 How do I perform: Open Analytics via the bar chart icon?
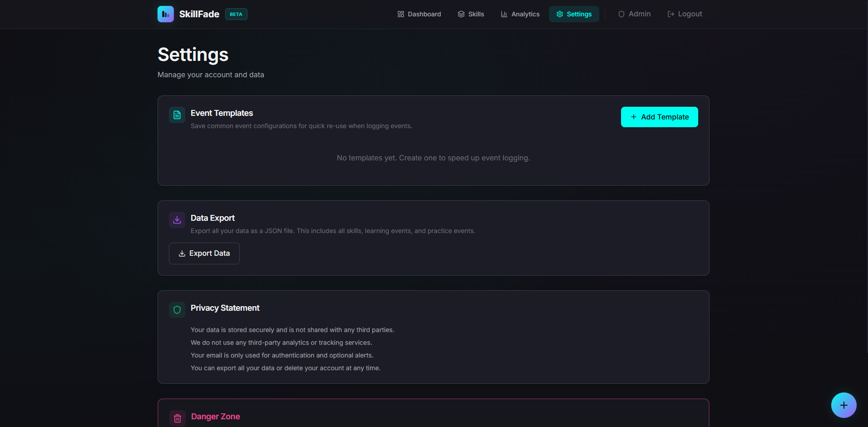tap(504, 14)
